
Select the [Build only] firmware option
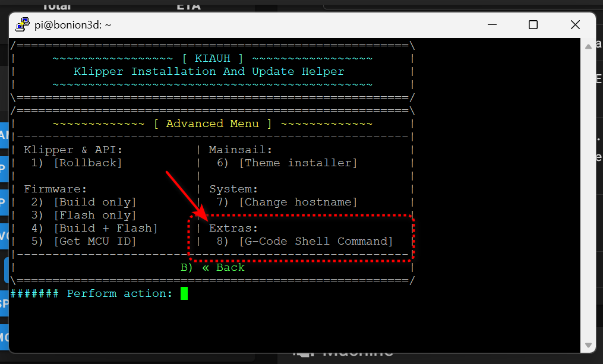(x=94, y=202)
